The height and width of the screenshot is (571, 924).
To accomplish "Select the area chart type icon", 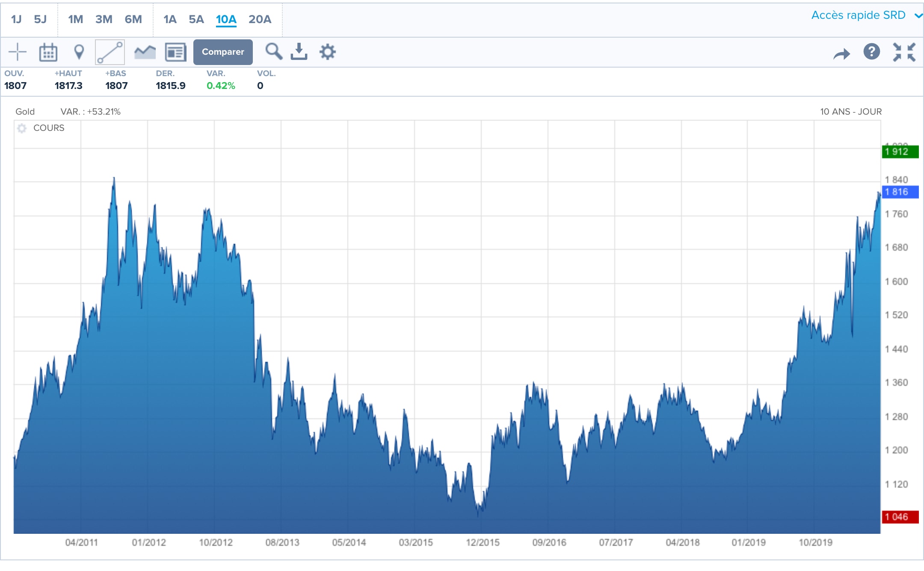I will (x=145, y=52).
